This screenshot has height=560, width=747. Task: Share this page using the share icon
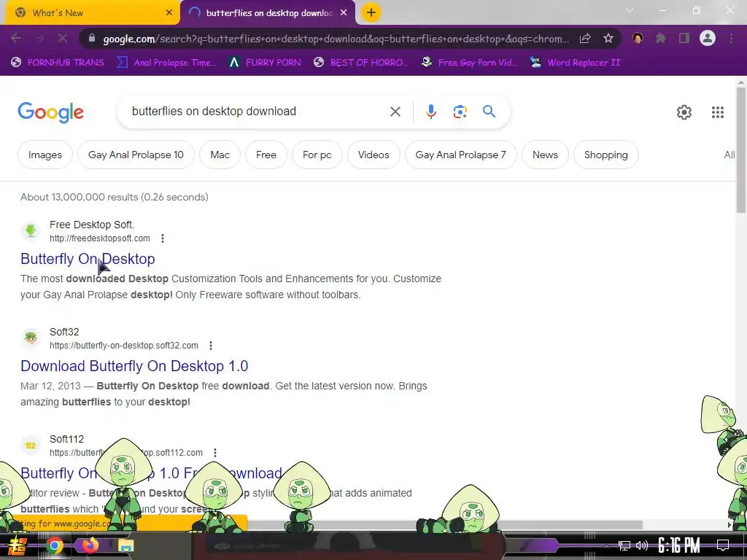(585, 38)
